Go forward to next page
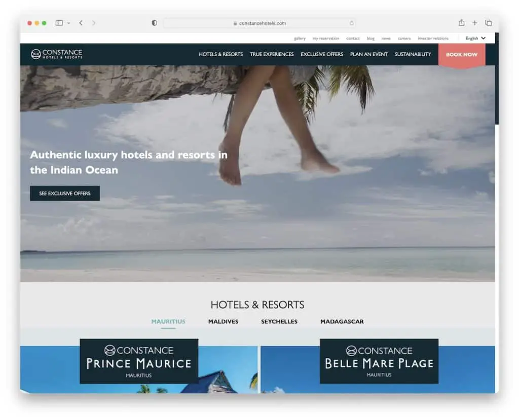 coord(94,23)
